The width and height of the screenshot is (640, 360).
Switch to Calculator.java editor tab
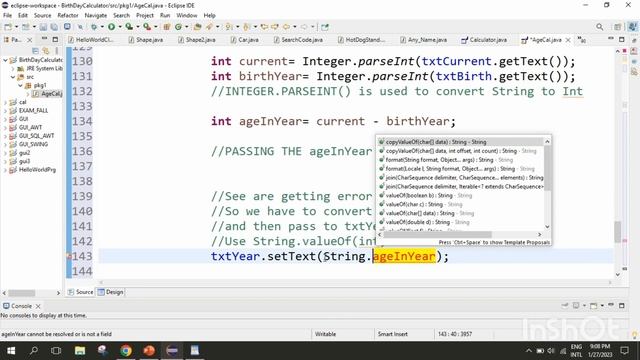[484, 40]
